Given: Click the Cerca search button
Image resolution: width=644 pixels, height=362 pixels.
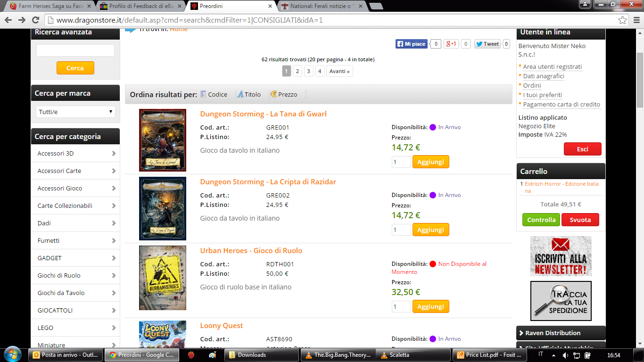Looking at the screenshot, I should tap(75, 68).
